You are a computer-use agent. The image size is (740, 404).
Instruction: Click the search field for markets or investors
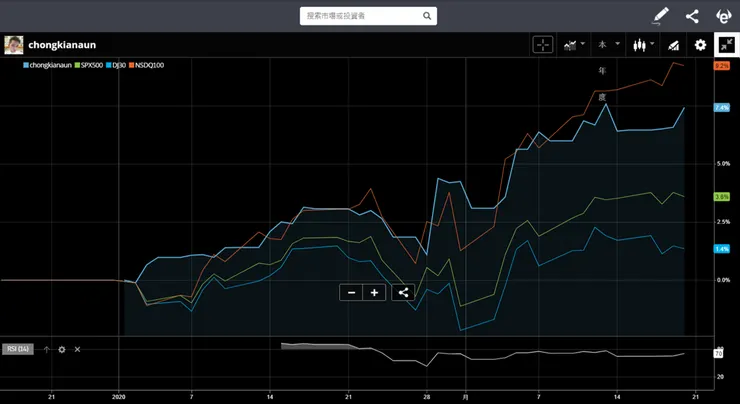[368, 16]
